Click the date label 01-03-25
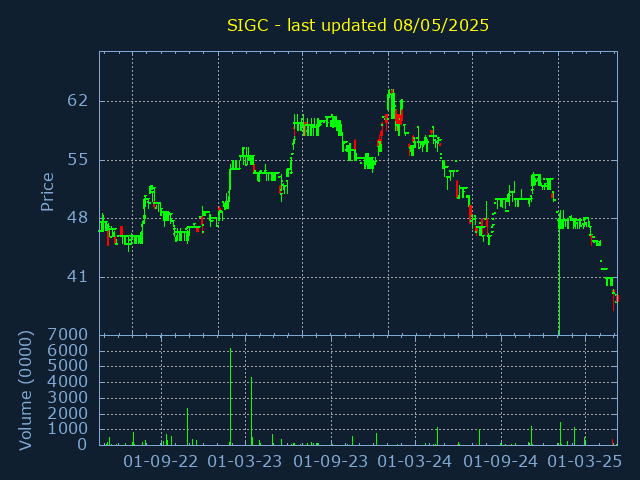Viewport: 640px width, 480px height. coord(584,462)
